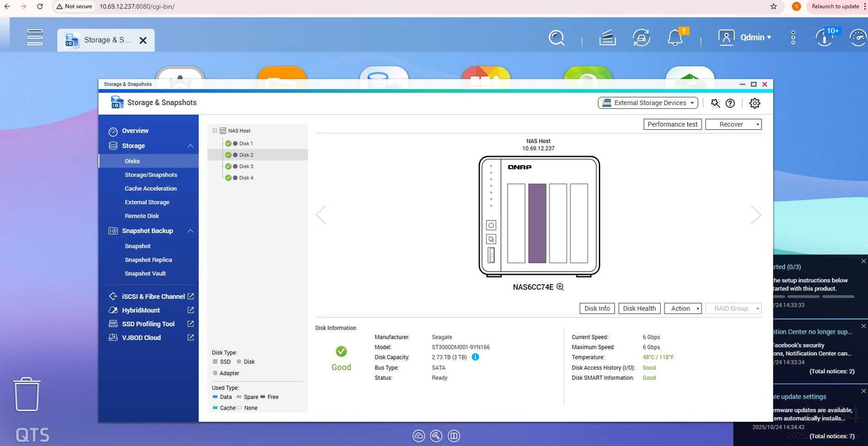868x446 pixels.
Task: Select Disk 3 under NAS Host
Action: click(x=246, y=166)
